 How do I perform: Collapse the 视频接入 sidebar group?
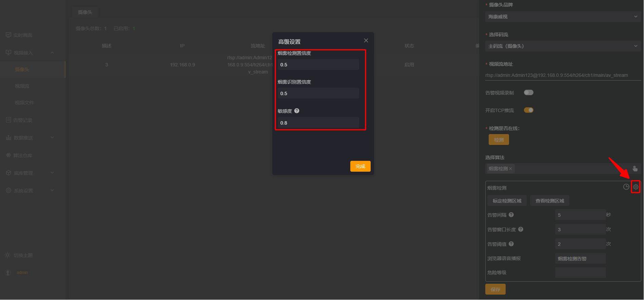pyautogui.click(x=52, y=52)
